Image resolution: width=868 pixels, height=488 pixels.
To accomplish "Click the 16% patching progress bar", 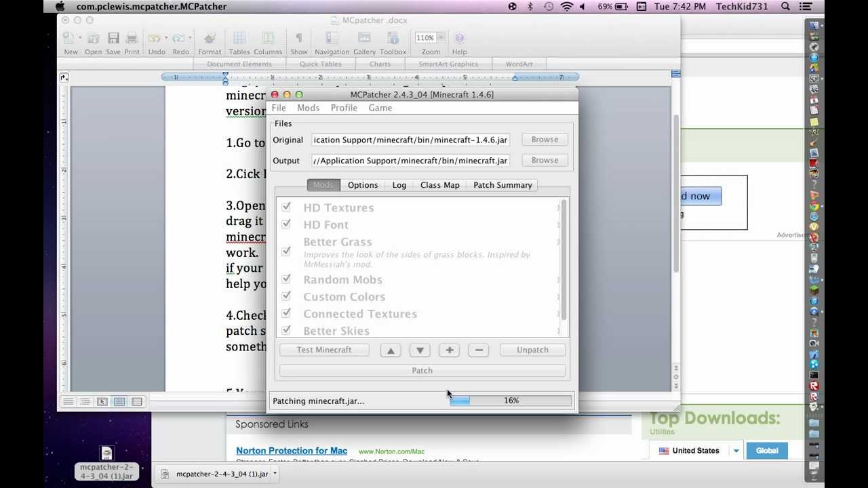I will pyautogui.click(x=510, y=401).
